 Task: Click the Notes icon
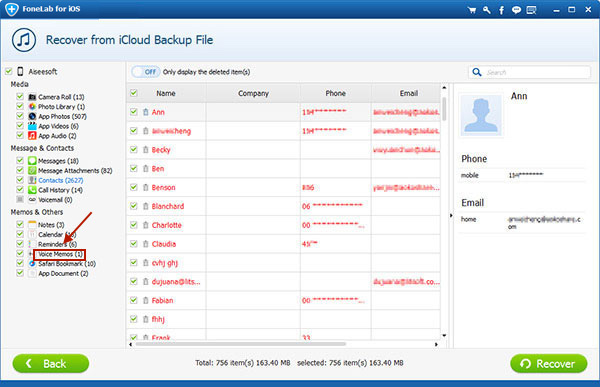click(32, 225)
